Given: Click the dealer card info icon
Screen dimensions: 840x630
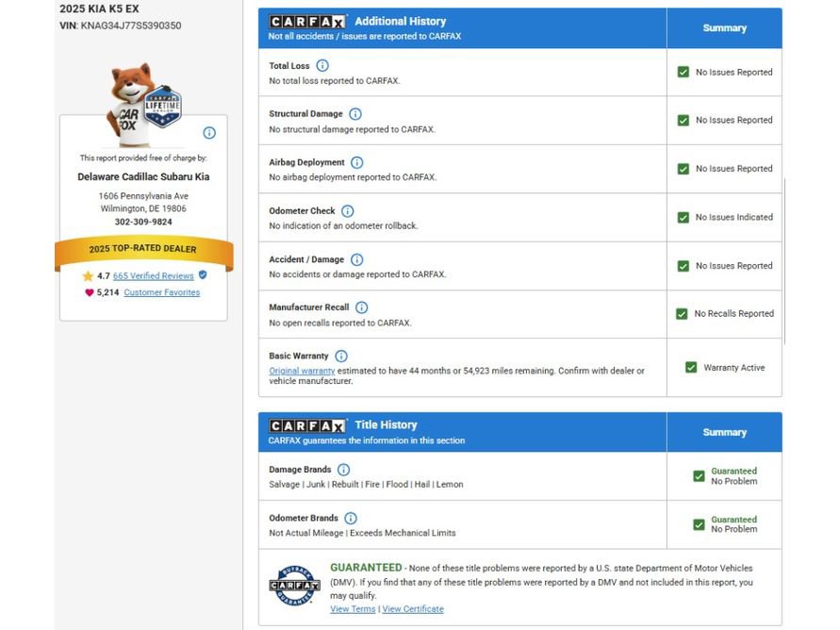Looking at the screenshot, I should (x=209, y=133).
